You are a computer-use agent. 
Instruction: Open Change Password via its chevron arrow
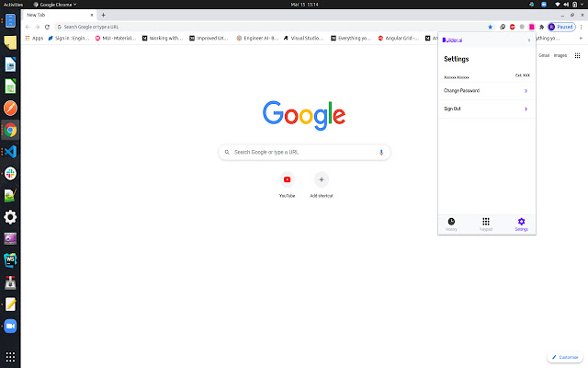coord(526,91)
